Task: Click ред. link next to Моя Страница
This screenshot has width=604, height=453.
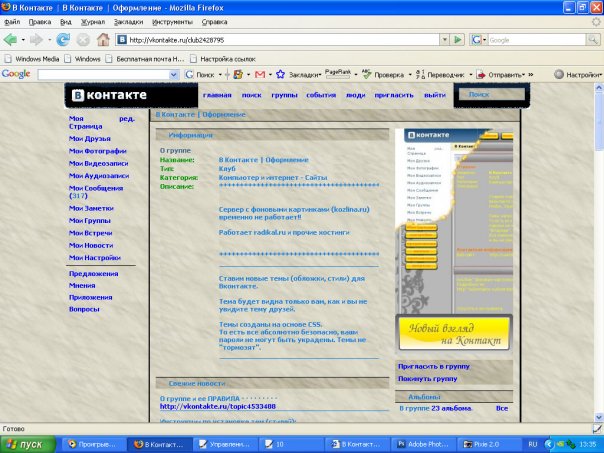Action: [x=127, y=119]
